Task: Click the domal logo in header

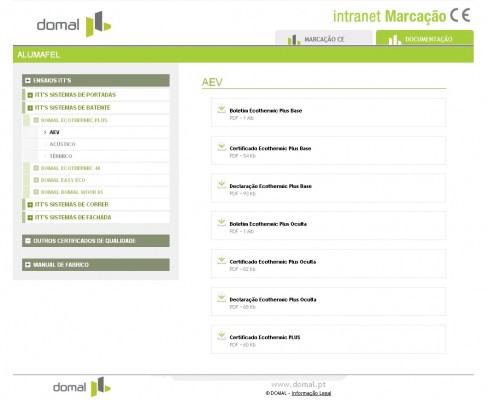Action: coord(74,24)
